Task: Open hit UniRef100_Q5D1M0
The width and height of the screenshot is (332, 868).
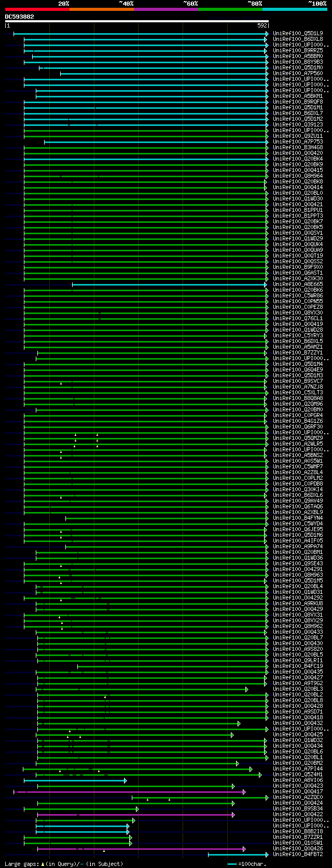Action: click(x=298, y=67)
